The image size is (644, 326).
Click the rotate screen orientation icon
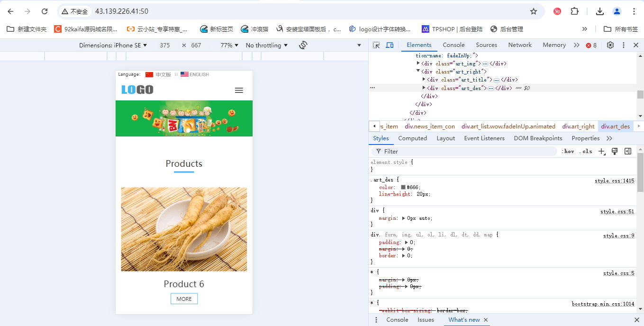click(x=303, y=45)
